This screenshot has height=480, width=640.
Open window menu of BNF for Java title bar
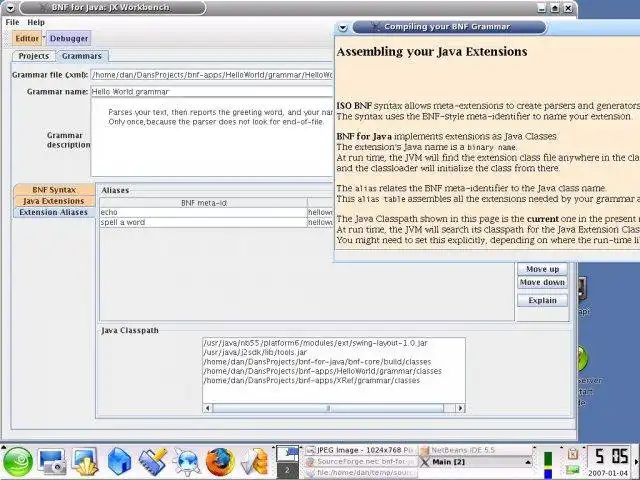(x=10, y=8)
